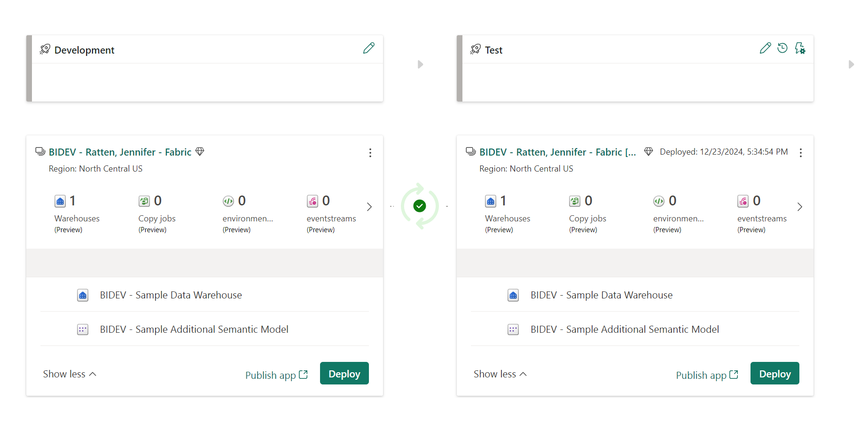The width and height of the screenshot is (868, 423).
Task: Click eventstreams icon in Test card
Action: point(743,201)
